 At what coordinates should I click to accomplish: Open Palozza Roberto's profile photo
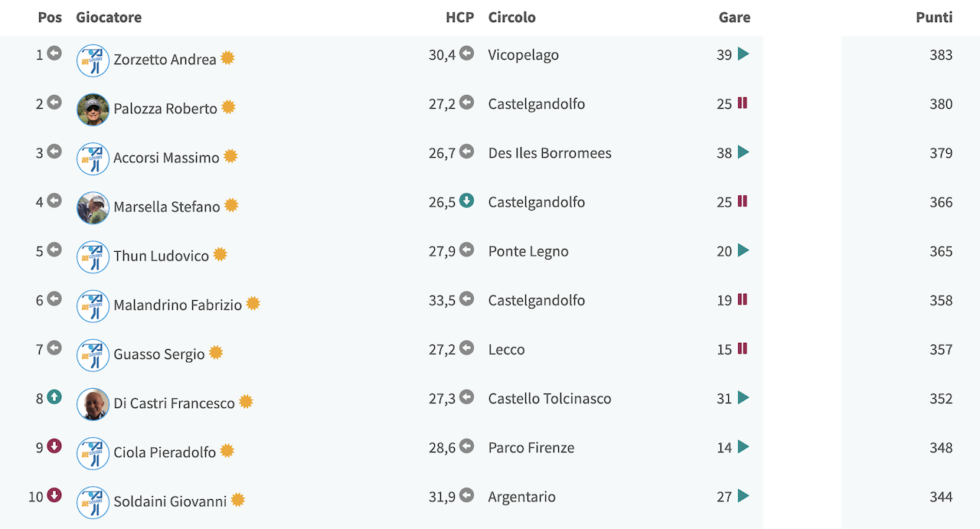click(93, 109)
